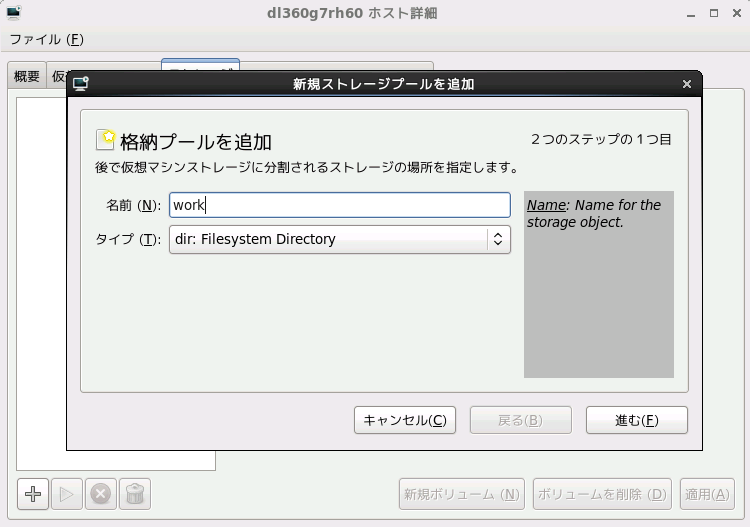Click the name field containing work
This screenshot has height=527, width=750.
[x=340, y=205]
